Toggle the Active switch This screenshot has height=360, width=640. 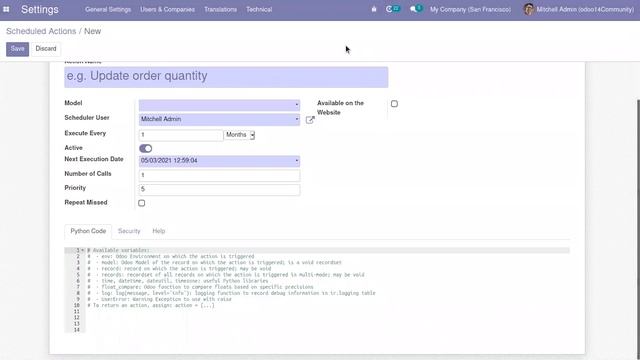tap(146, 148)
